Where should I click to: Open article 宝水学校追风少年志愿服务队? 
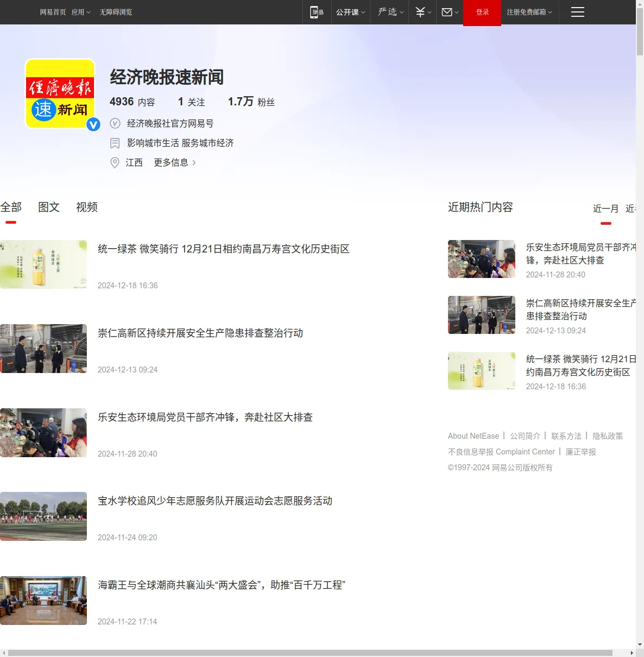point(215,501)
